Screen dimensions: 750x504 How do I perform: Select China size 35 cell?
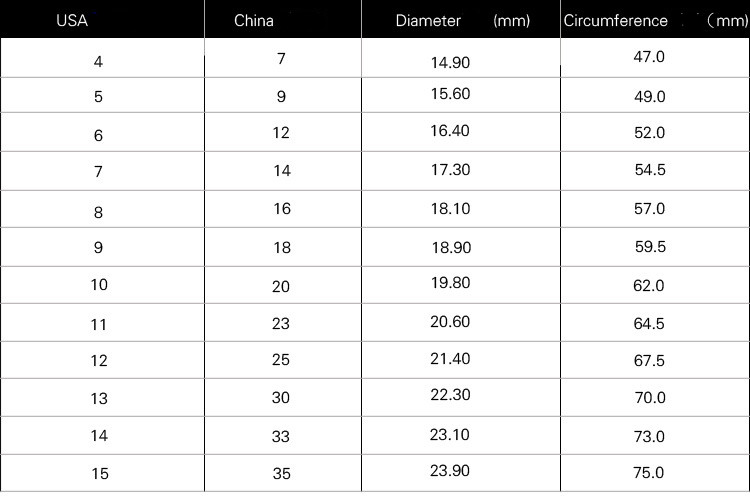[282, 473]
